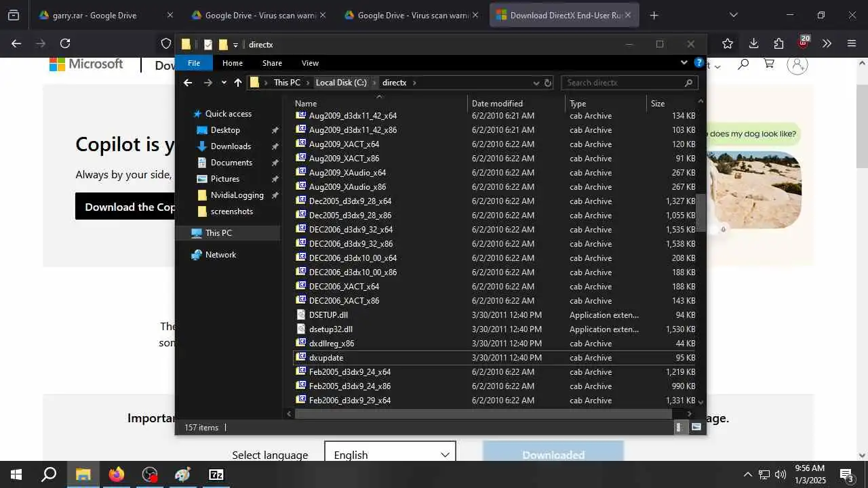Screen dimensions: 868x488
Task: Click the Search directx field
Action: tap(629, 83)
